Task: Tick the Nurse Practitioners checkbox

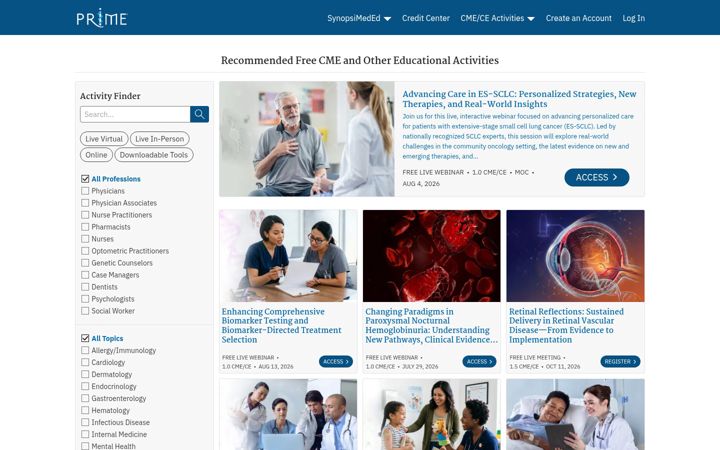Action: click(85, 214)
